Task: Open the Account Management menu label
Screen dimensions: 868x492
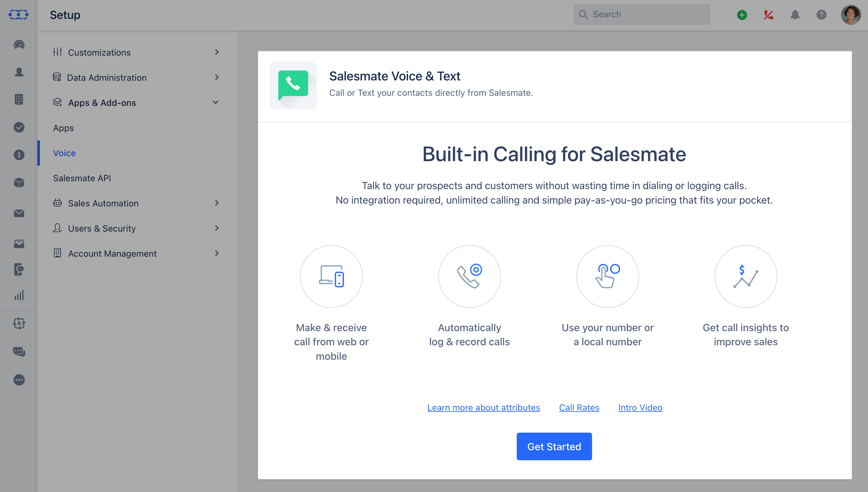Action: pyautogui.click(x=112, y=254)
